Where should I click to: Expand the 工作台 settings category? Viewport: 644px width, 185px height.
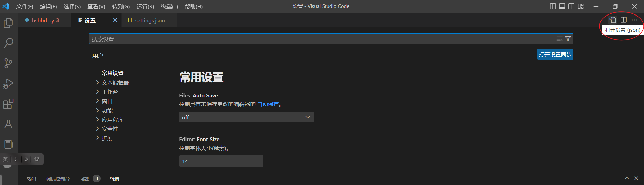[x=110, y=92]
